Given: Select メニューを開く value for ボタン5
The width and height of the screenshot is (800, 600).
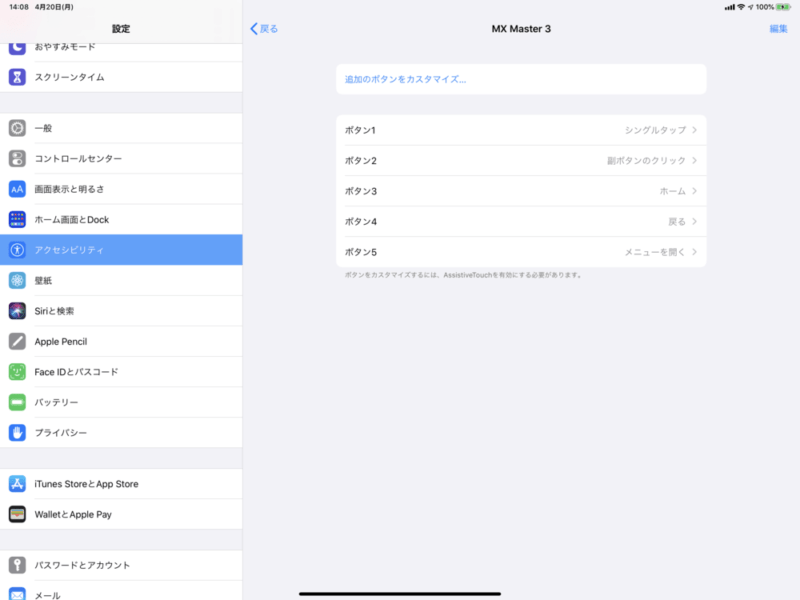Looking at the screenshot, I should 655,252.
